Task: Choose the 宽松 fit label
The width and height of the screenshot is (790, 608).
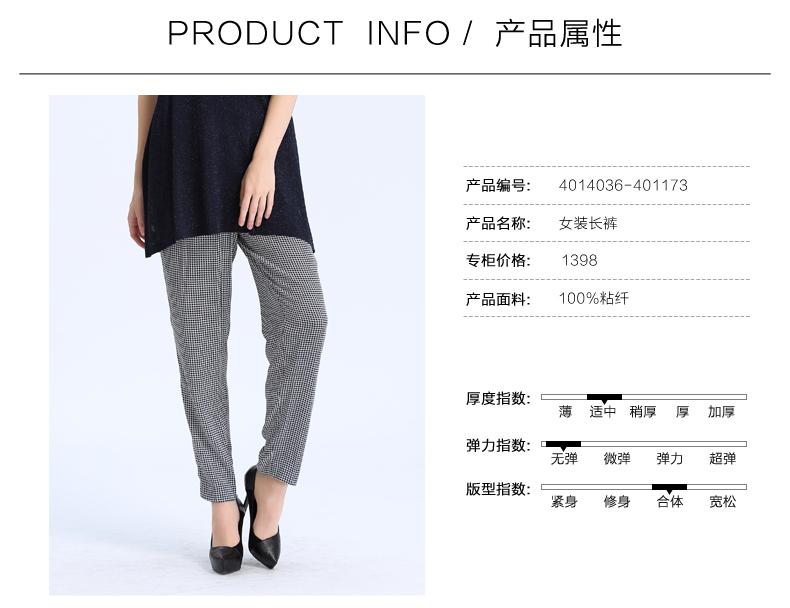Action: pos(722,502)
